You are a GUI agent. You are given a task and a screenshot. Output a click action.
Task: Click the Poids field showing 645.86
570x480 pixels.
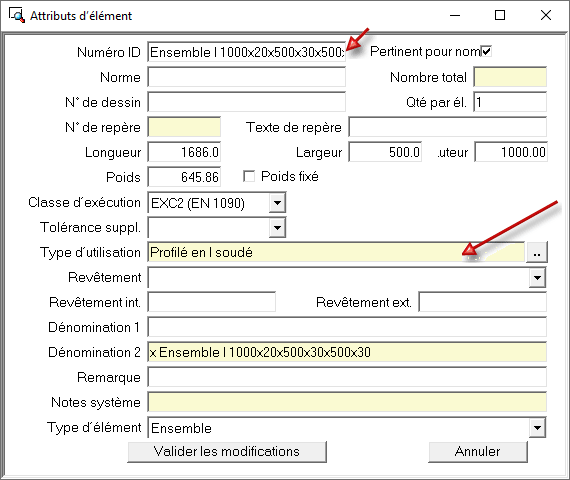(184, 177)
